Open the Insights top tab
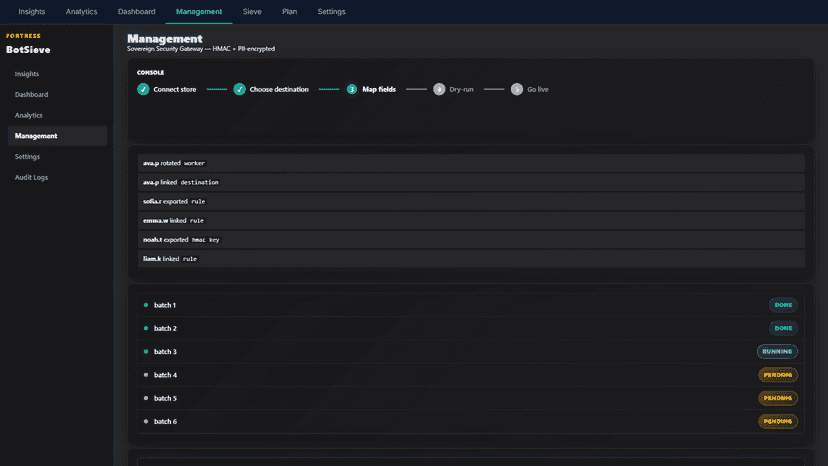The height and width of the screenshot is (466, 828). tap(32, 12)
